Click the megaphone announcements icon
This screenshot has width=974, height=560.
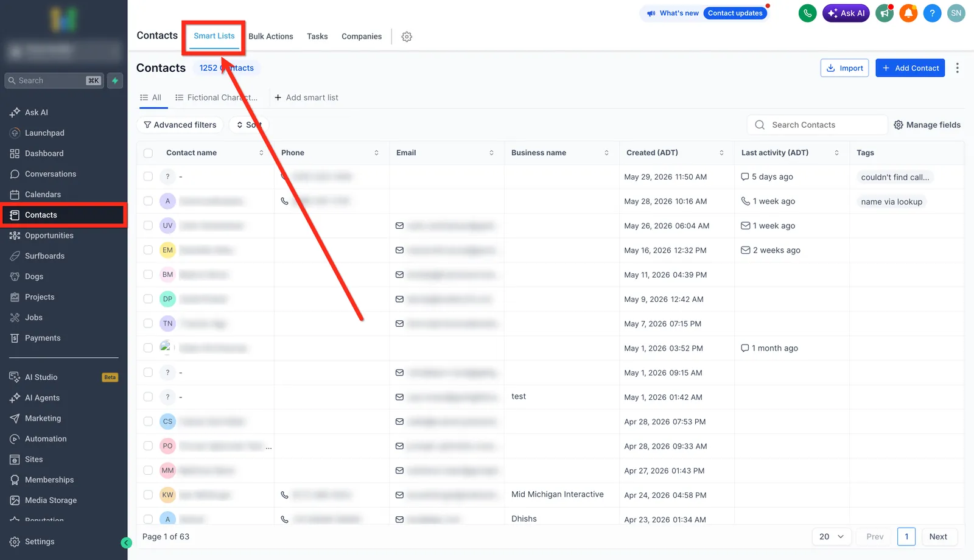(x=884, y=13)
